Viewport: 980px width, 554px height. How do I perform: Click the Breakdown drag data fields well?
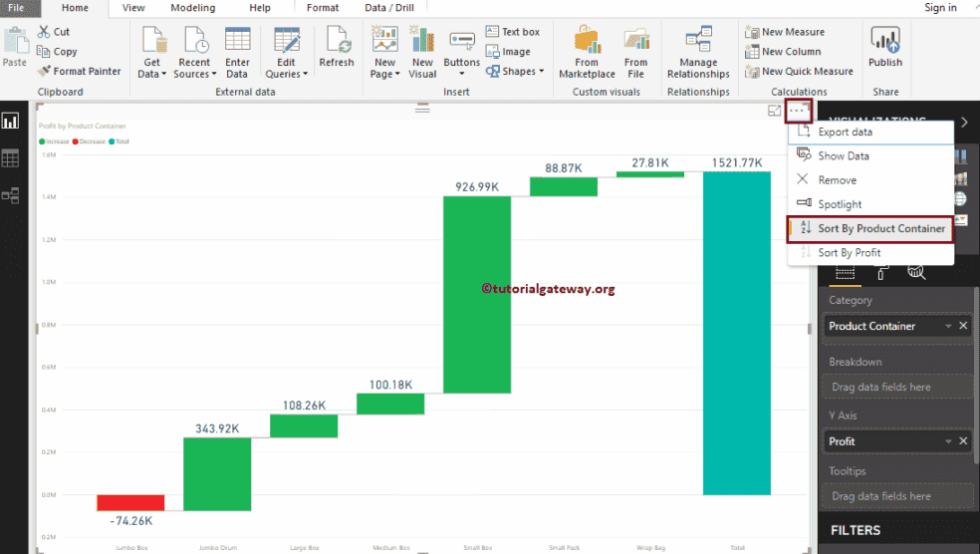[x=897, y=387]
